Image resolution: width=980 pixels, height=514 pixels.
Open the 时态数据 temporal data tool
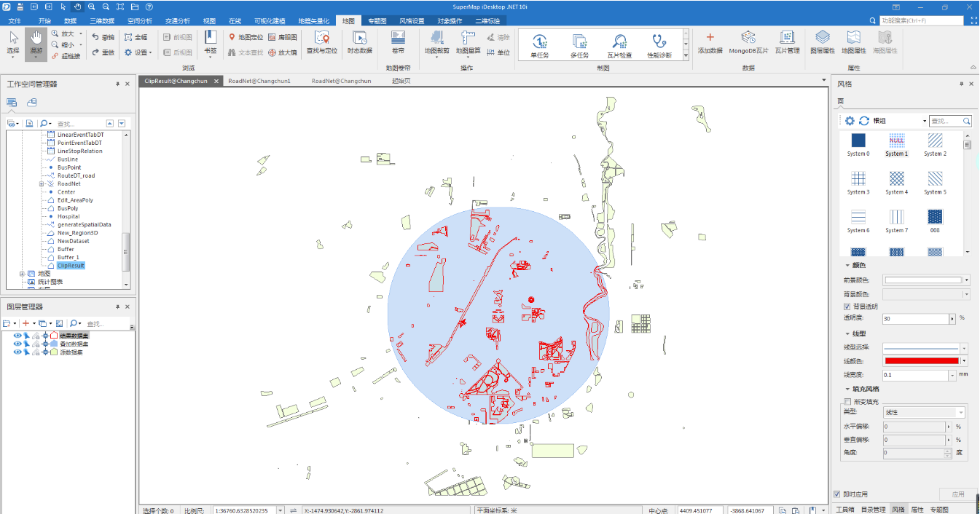click(x=359, y=44)
